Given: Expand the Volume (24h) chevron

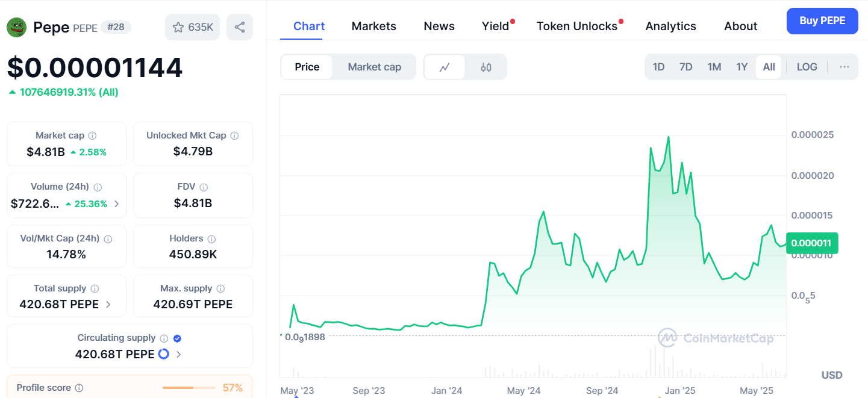Looking at the screenshot, I should 116,204.
